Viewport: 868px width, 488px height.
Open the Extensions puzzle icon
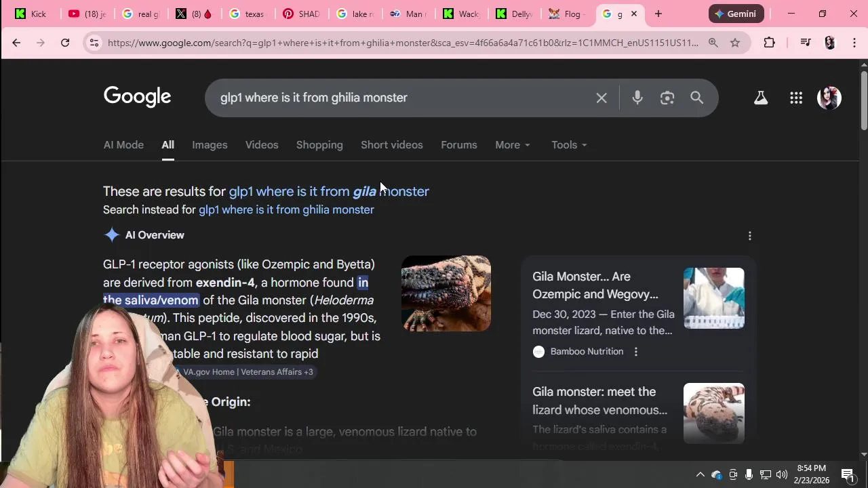[769, 43]
